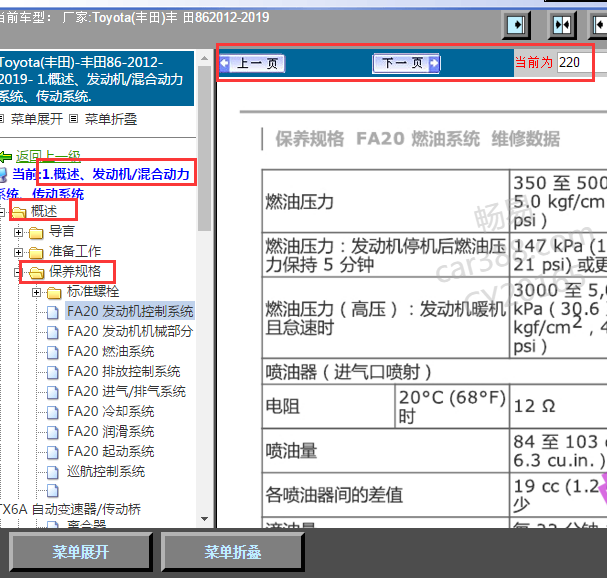Select the 准备工作 folder
This screenshot has width=607, height=578.
[75, 252]
